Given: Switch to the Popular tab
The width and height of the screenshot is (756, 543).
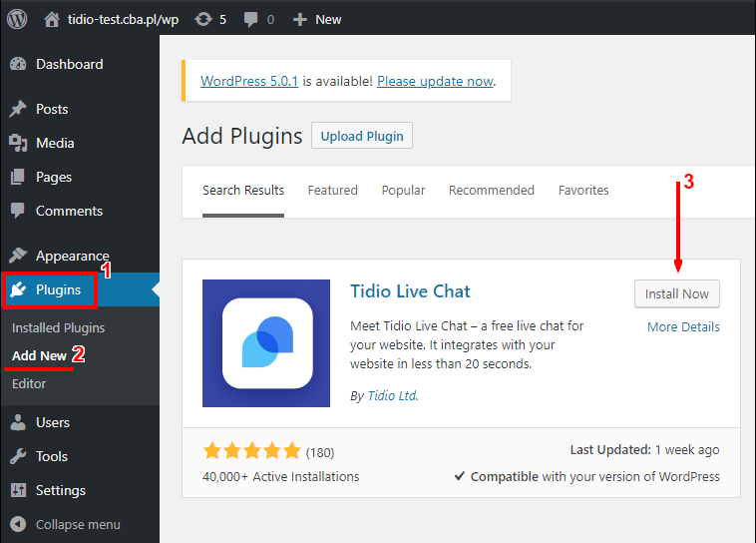Looking at the screenshot, I should coord(404,191).
